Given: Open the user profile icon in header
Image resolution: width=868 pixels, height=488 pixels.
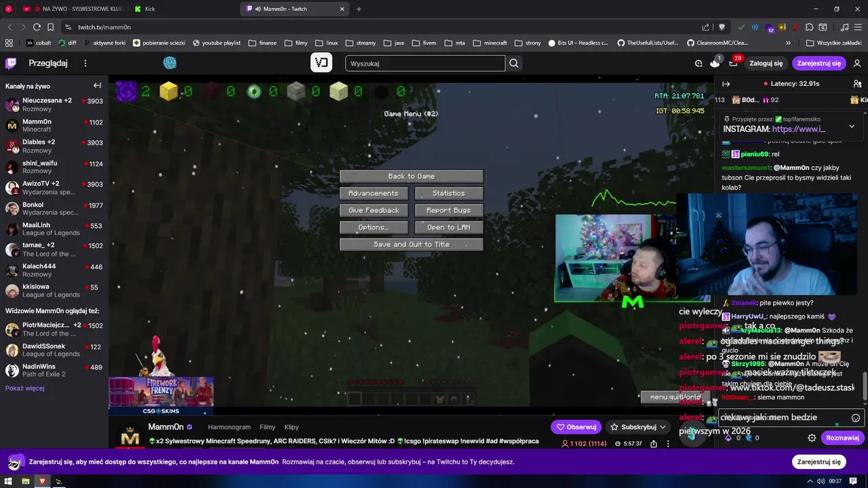Looking at the screenshot, I should (857, 63).
